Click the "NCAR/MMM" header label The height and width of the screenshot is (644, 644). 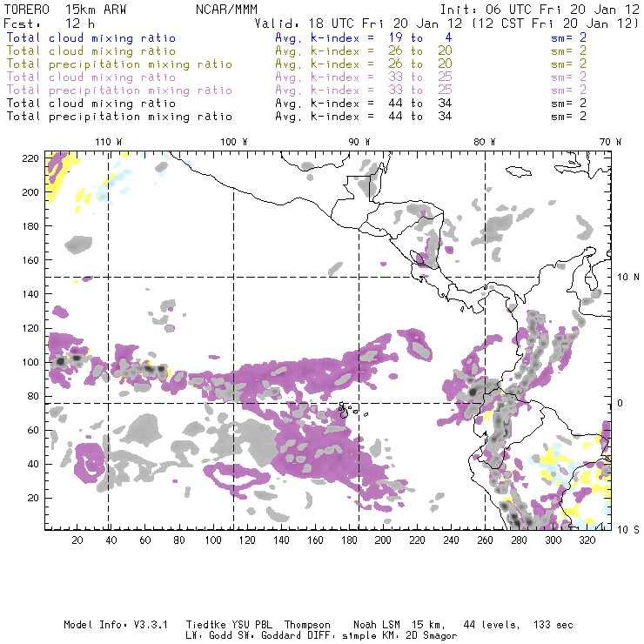tap(227, 10)
